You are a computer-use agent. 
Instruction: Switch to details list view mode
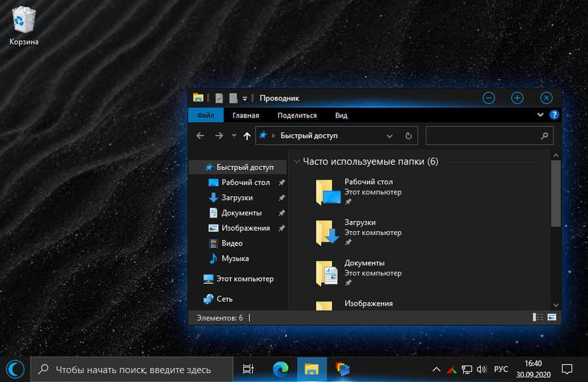click(x=538, y=317)
